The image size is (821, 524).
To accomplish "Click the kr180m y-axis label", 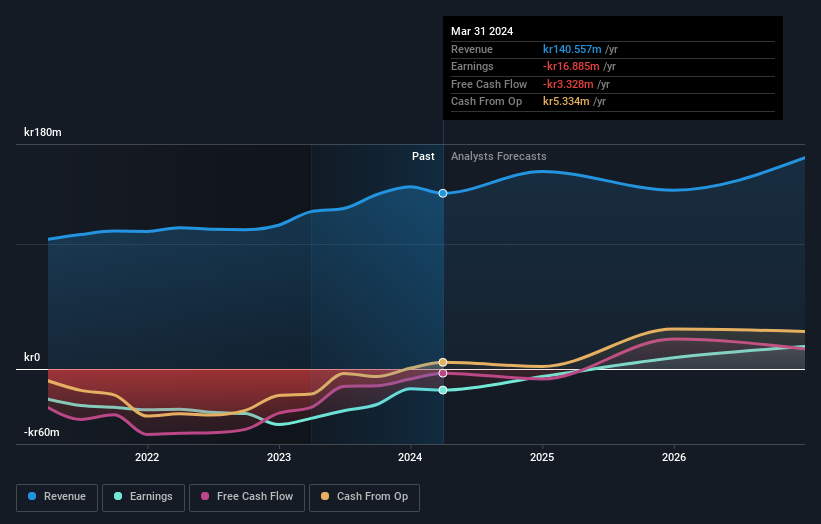I will tap(42, 132).
